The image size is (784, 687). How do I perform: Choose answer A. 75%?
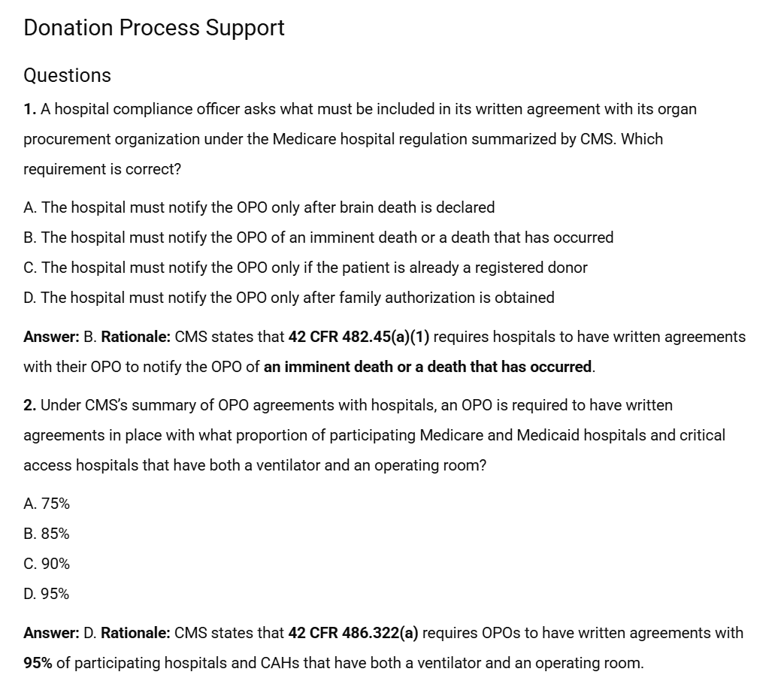[47, 504]
